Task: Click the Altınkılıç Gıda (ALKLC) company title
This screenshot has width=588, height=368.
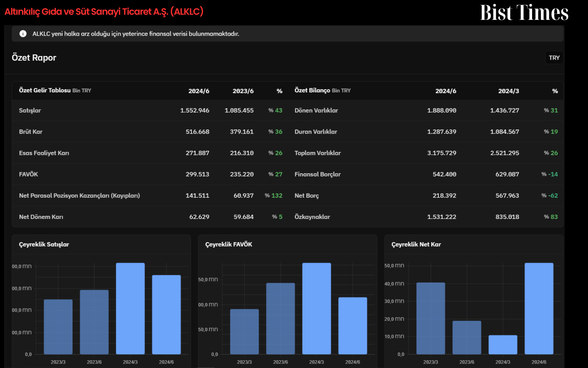Action: (104, 11)
